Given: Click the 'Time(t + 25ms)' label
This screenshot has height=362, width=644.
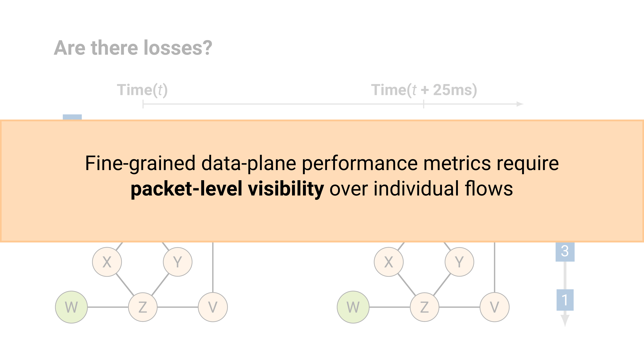Looking at the screenshot, I should (424, 90).
